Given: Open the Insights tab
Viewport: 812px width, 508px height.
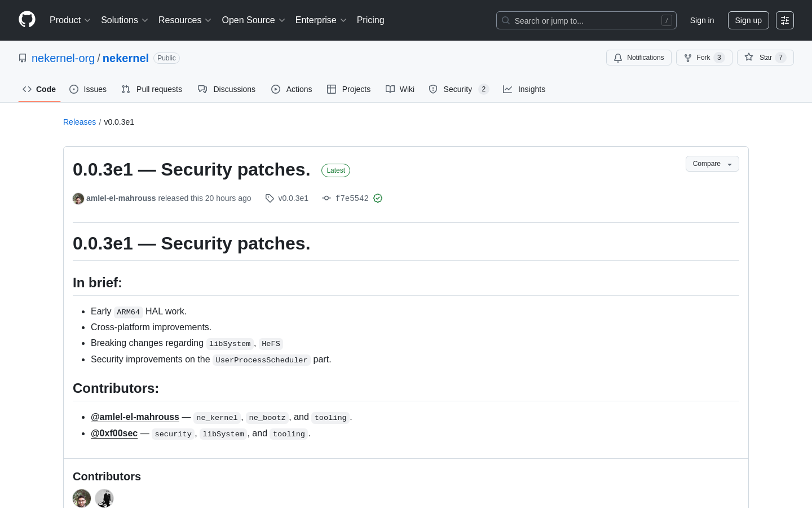Looking at the screenshot, I should tap(524, 89).
